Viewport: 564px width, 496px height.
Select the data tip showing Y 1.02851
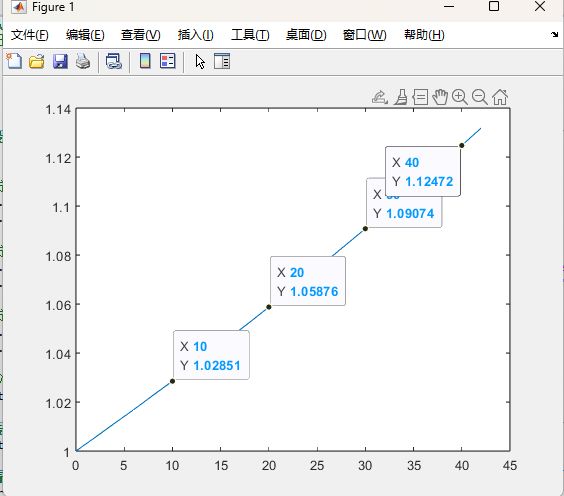click(211, 355)
